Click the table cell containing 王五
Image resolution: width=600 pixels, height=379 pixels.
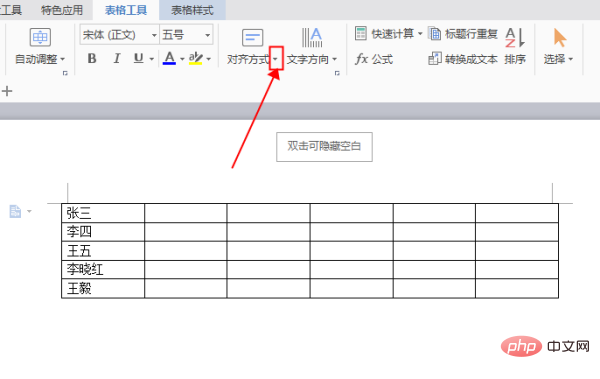coord(103,251)
